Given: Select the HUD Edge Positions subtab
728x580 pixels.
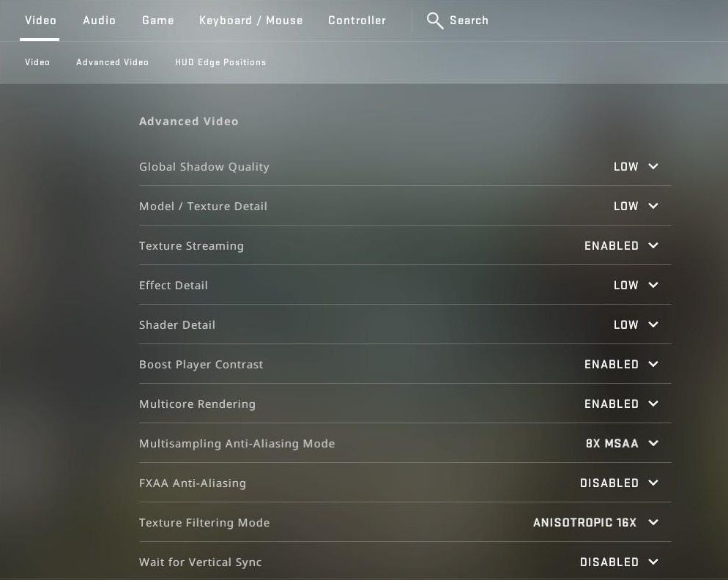Looking at the screenshot, I should [220, 62].
